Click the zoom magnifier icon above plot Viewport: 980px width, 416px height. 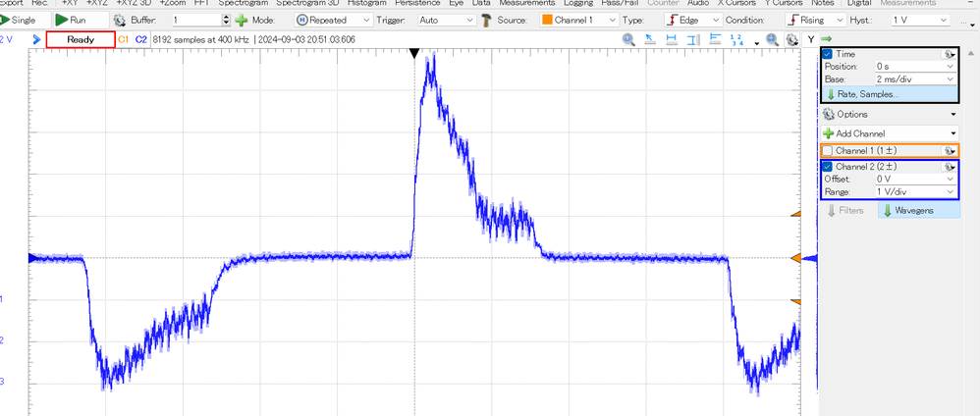[628, 40]
